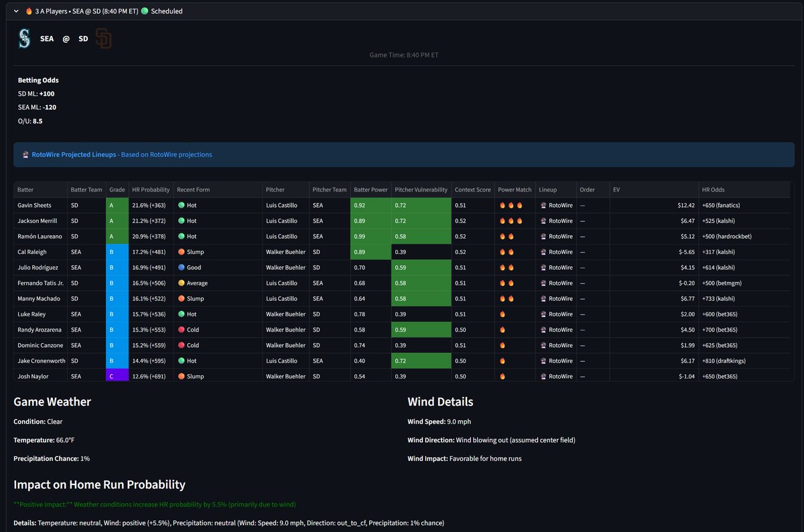
Task: Sort by Batter Power column header
Action: pyautogui.click(x=371, y=190)
